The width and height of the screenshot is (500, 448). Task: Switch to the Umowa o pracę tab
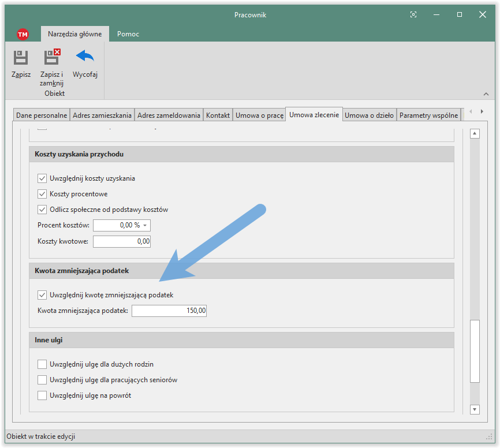[x=259, y=115]
